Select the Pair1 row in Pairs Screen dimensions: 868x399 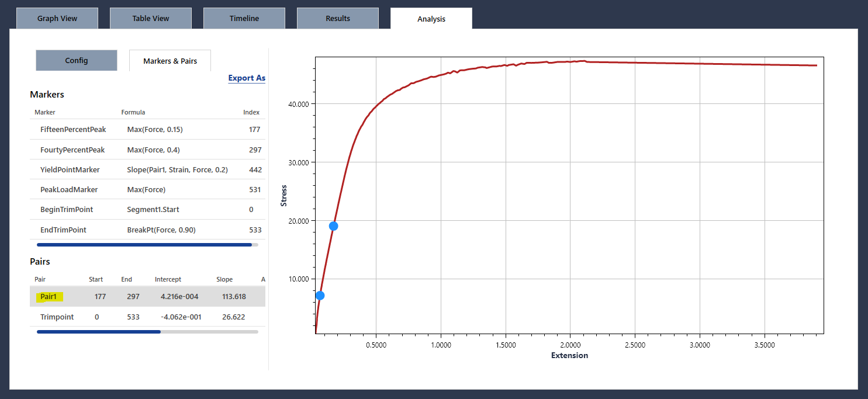147,296
